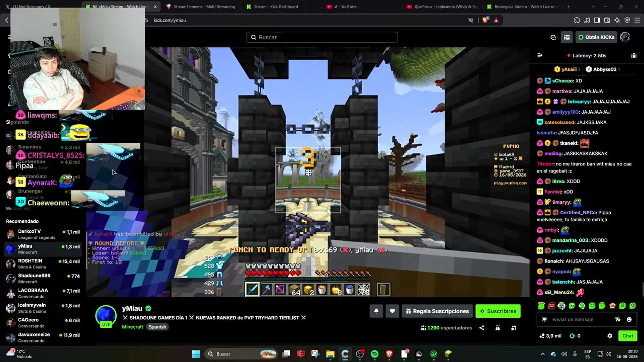Focus the Enviar un mensaje field
Screen dimensions: 644x362
click(x=587, y=319)
